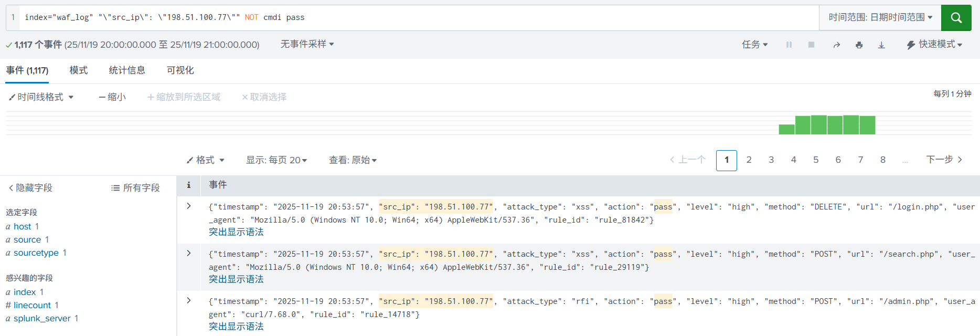The height and width of the screenshot is (336, 980).
Task: Go to results page 3
Action: coord(771,160)
